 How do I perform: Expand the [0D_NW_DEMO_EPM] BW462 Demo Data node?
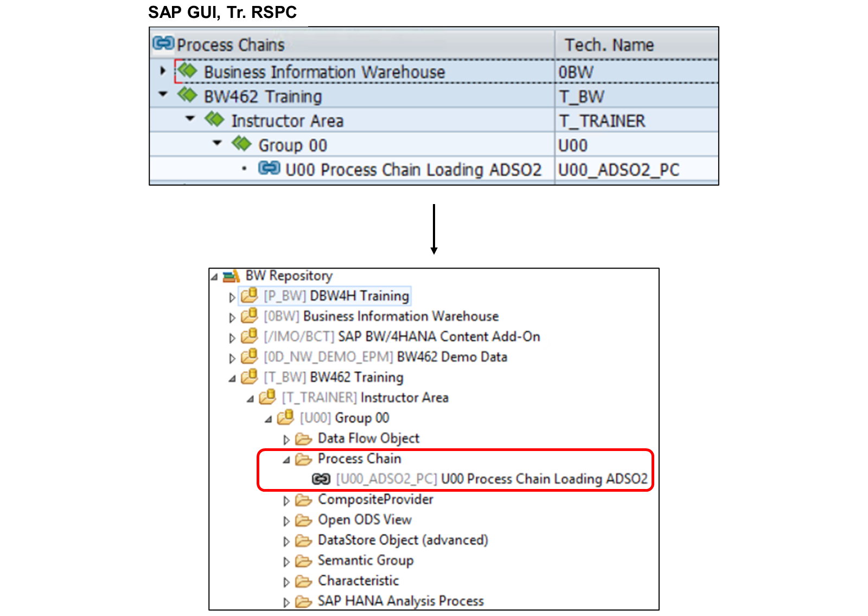232,358
